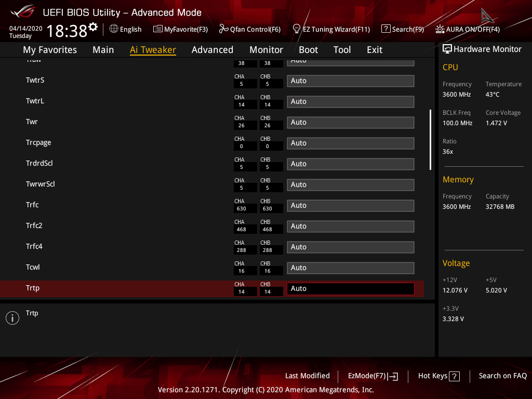Select the Twr row label
The width and height of the screenshot is (532, 399).
pos(32,122)
